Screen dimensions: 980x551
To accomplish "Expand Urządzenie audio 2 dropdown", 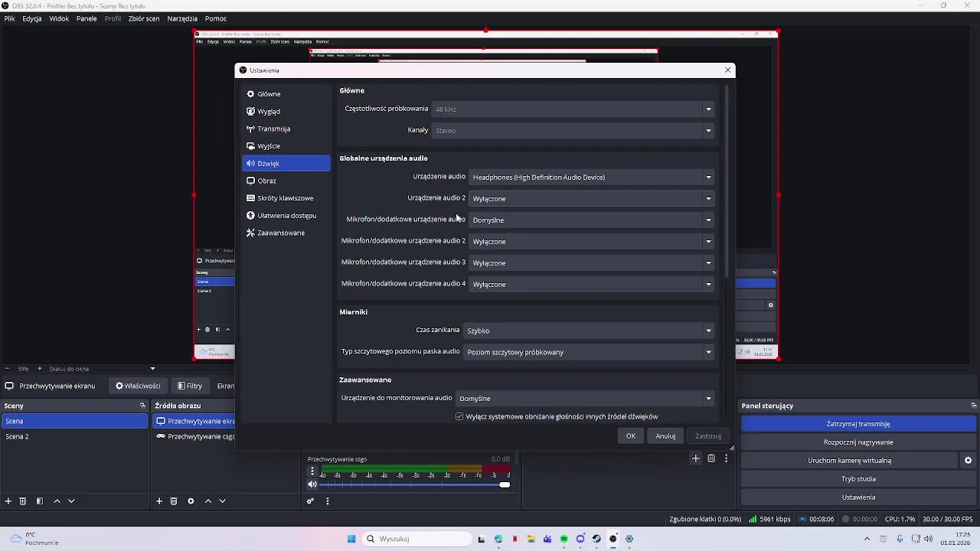I will [x=591, y=199].
